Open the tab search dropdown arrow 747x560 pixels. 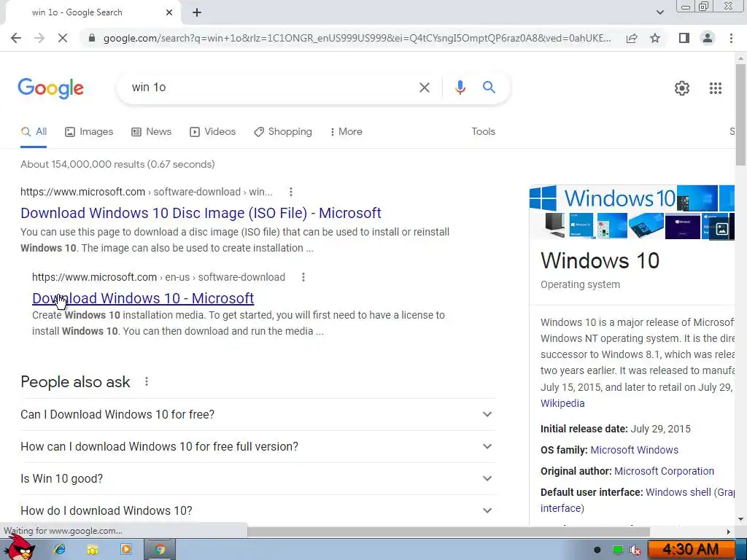[659, 12]
